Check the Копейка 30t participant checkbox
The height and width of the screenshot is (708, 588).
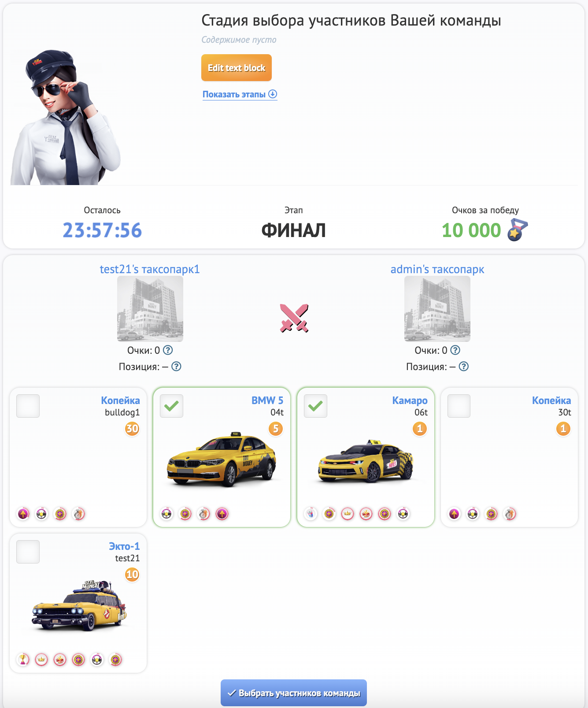[459, 406]
